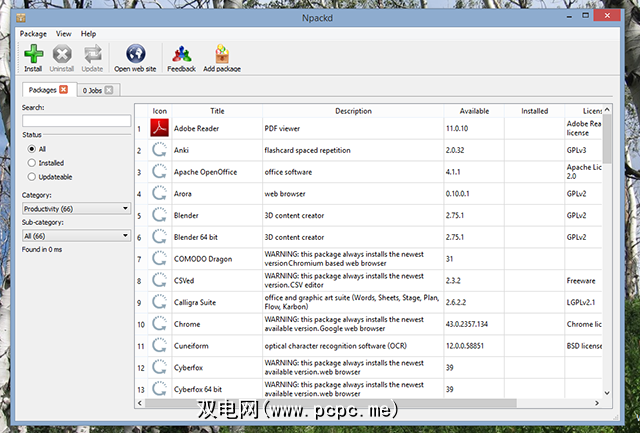Click the icon beside Calligra Suite
This screenshot has height=433, width=640.
[159, 302]
